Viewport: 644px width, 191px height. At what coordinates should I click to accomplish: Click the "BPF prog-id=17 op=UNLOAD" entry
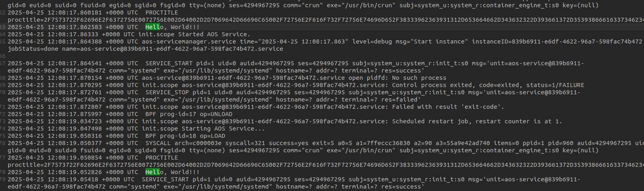tap(189, 114)
